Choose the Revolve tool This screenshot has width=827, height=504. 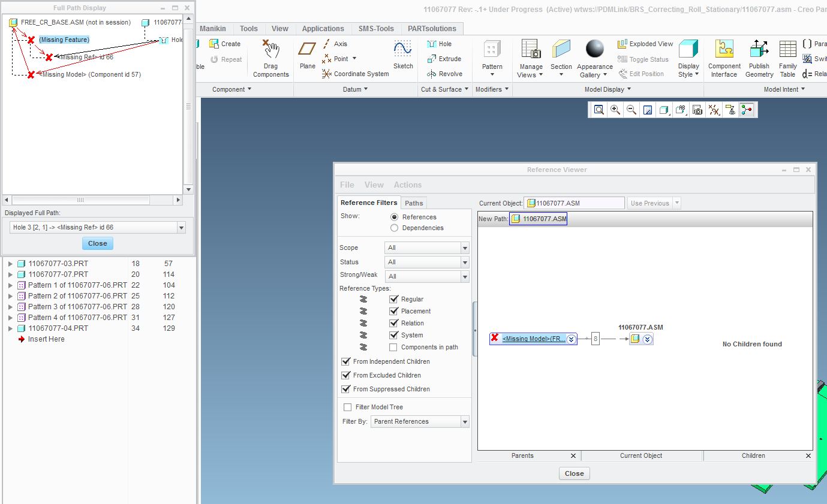point(444,74)
